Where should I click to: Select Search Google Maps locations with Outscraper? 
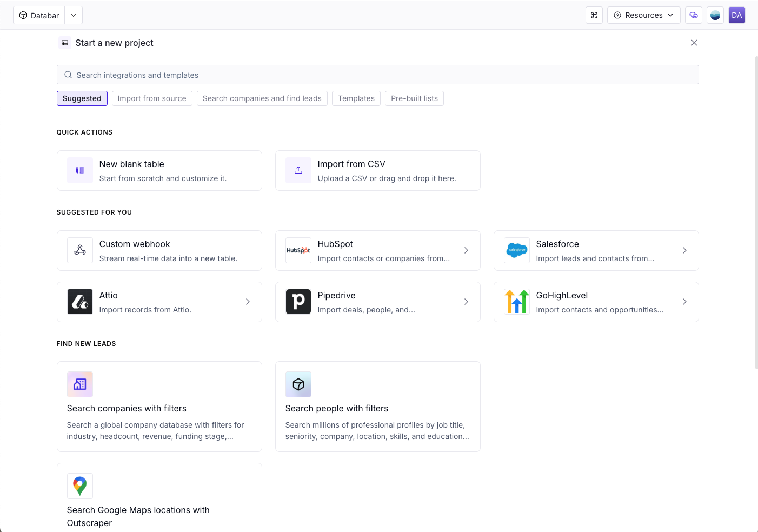159,497
